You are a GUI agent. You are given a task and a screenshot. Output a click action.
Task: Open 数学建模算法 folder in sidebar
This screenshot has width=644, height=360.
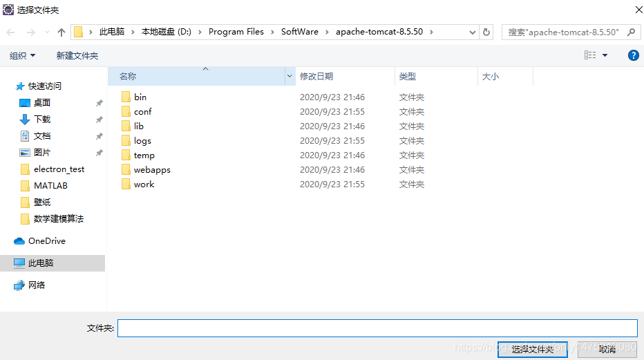(58, 219)
